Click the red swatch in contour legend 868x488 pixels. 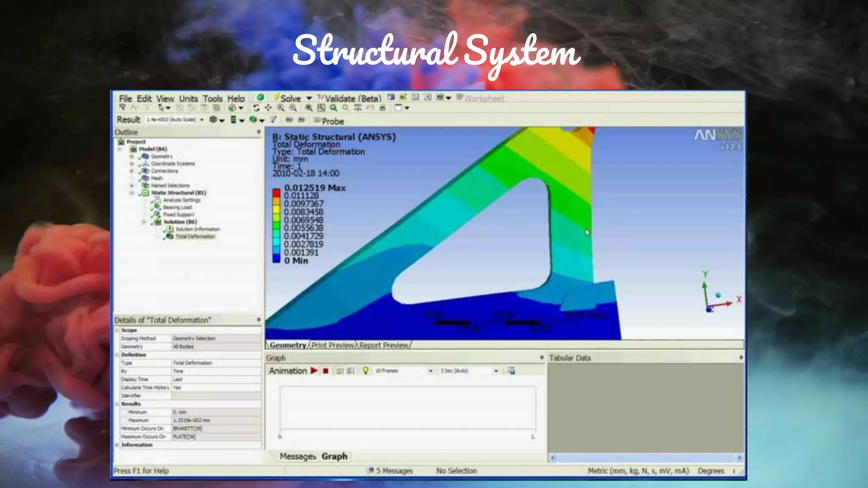click(276, 193)
